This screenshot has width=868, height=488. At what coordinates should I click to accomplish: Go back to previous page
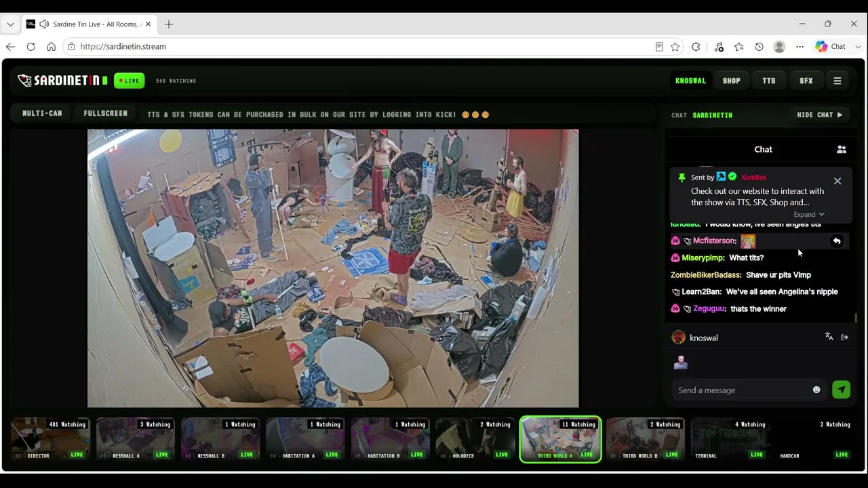[10, 47]
